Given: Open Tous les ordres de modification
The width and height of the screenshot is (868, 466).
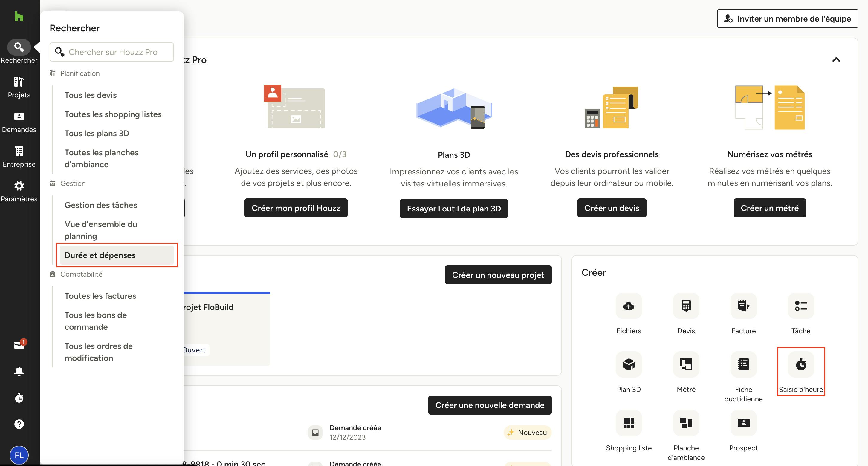Looking at the screenshot, I should pyautogui.click(x=98, y=352).
